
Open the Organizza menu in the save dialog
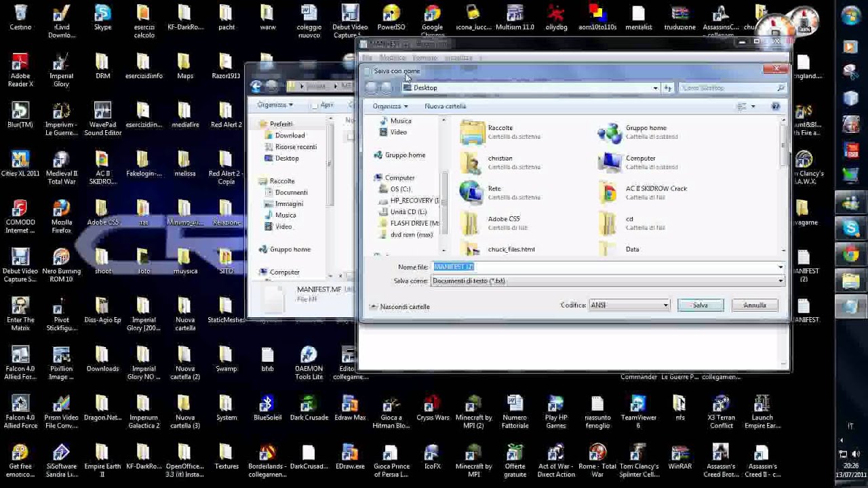pos(390,106)
